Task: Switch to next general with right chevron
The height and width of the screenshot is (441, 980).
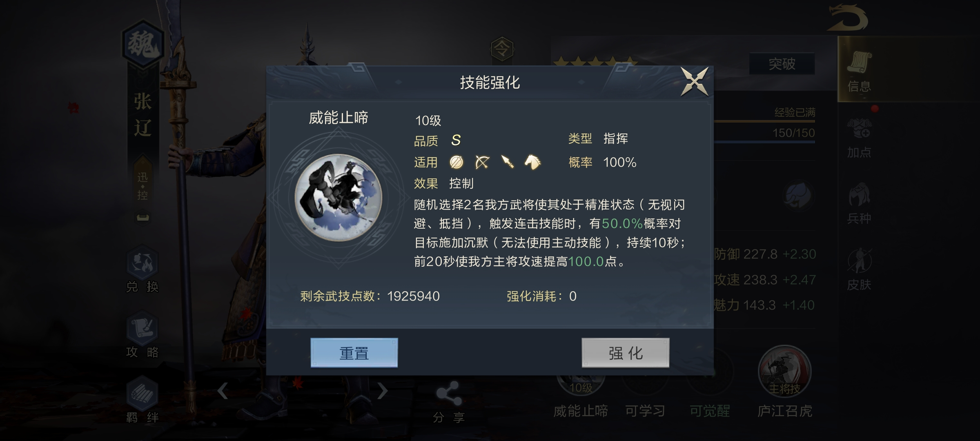Action: [x=382, y=391]
